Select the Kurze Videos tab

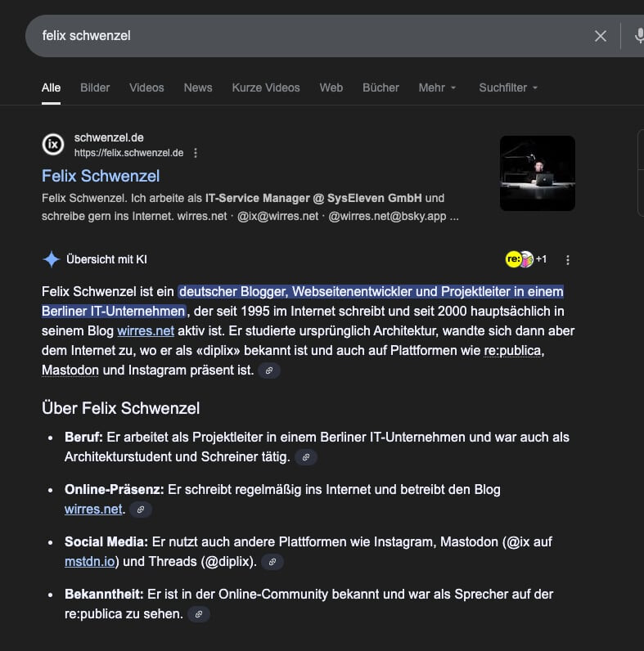pos(266,88)
